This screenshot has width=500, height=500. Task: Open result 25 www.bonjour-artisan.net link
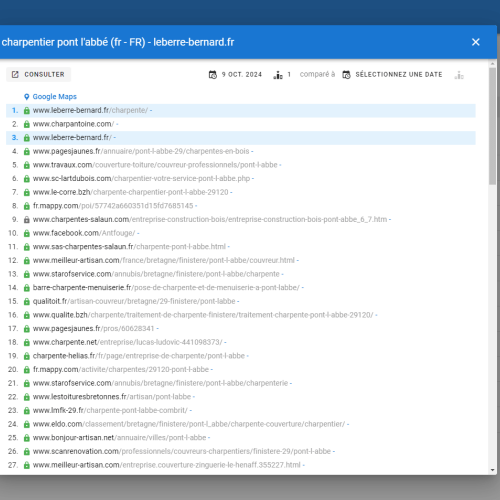pyautogui.click(x=120, y=438)
